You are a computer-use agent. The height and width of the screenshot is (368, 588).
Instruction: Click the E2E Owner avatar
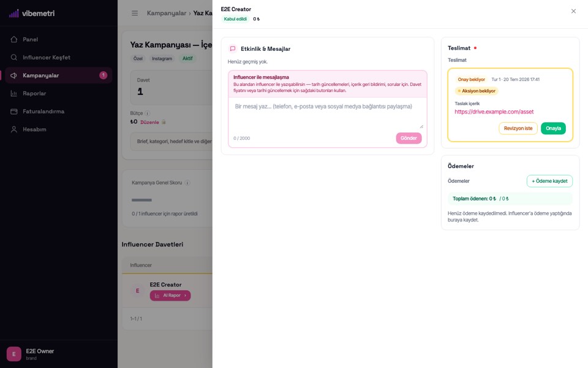pyautogui.click(x=14, y=354)
